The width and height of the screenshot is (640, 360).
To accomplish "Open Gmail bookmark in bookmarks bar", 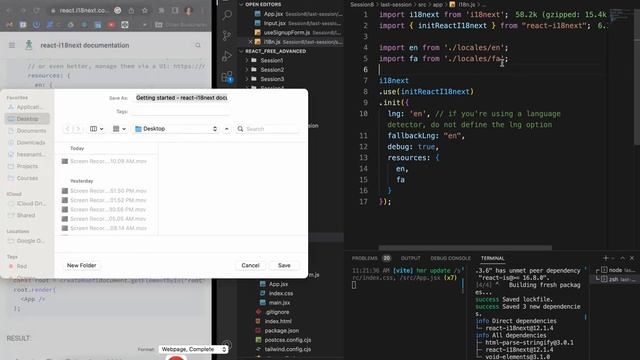I will tap(9, 25).
